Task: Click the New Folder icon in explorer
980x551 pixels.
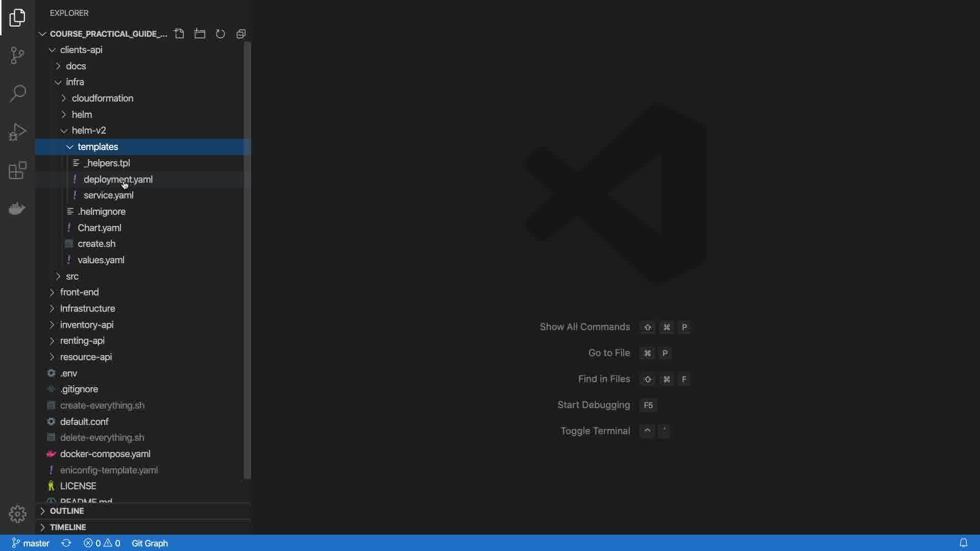Action: tap(200, 34)
